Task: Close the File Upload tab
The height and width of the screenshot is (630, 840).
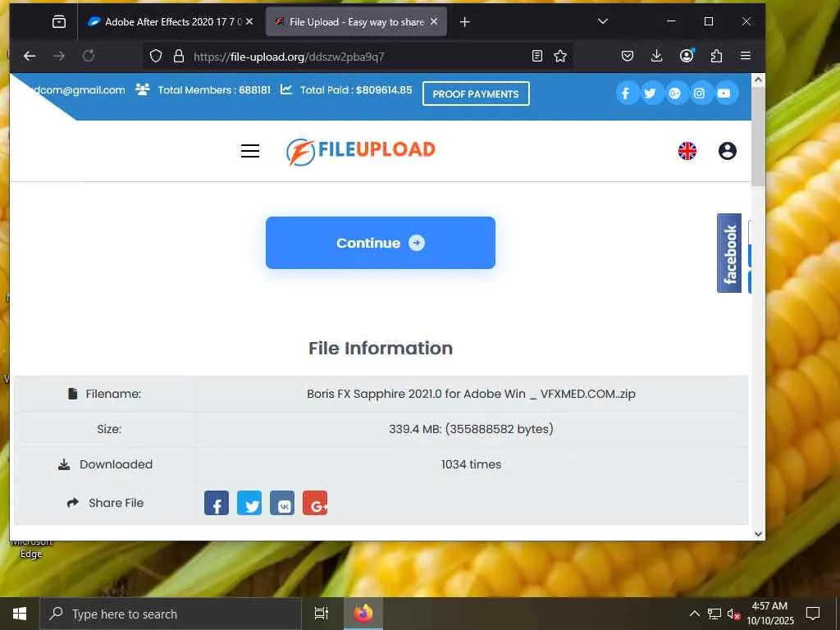Action: pyautogui.click(x=434, y=21)
